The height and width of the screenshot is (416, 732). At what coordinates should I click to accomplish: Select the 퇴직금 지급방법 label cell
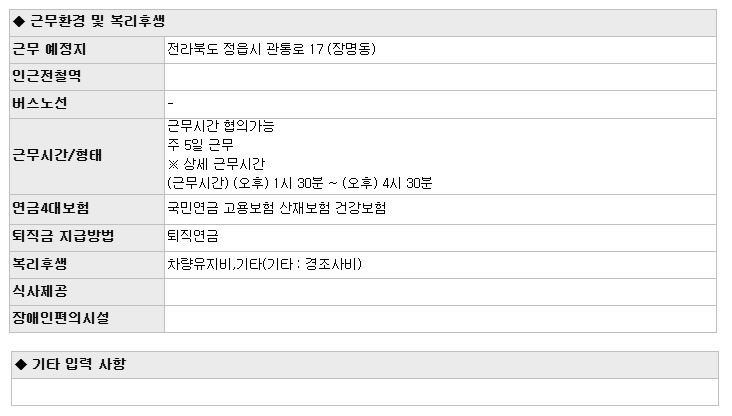point(87,238)
